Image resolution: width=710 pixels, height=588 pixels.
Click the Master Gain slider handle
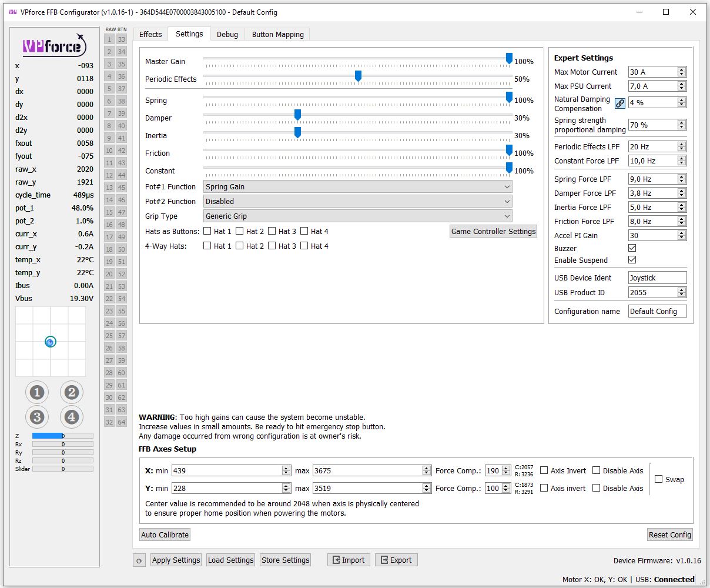[509, 58]
